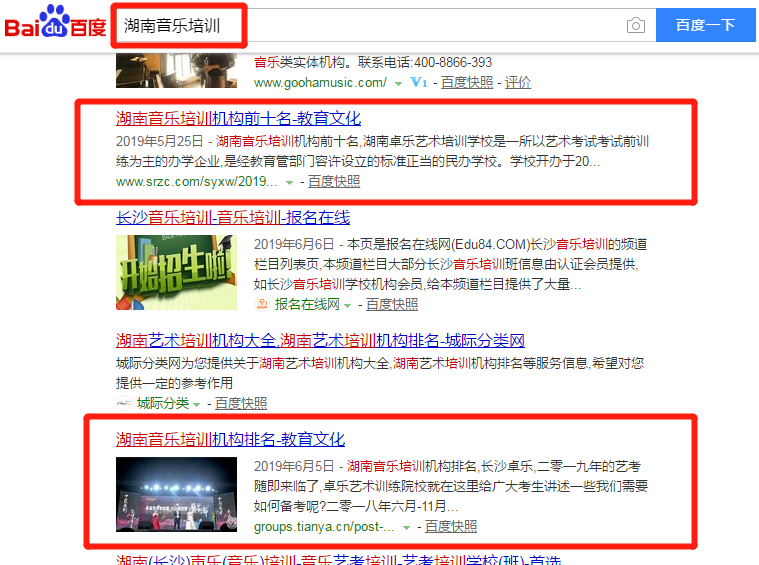Click the concert stage thumbnail image
This screenshot has height=565, width=759.
coord(176,494)
